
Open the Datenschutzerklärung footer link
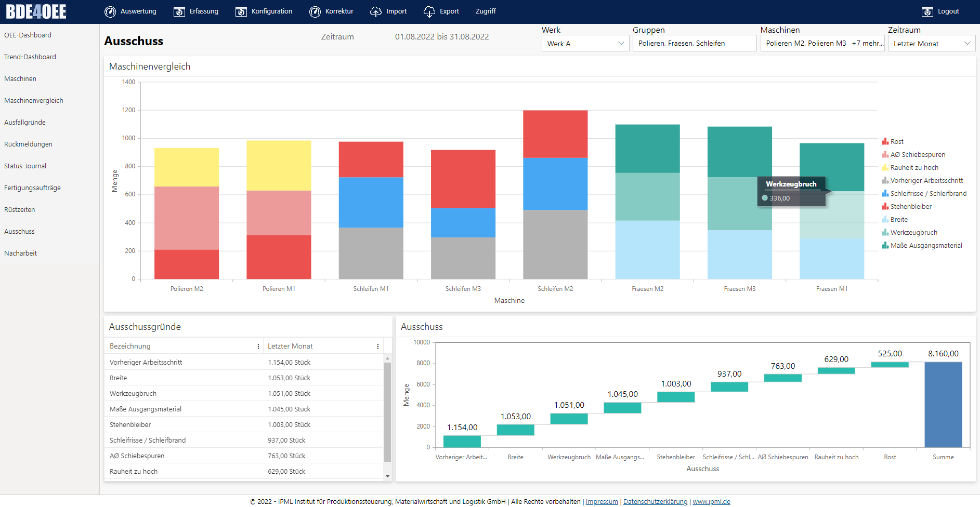tap(655, 502)
